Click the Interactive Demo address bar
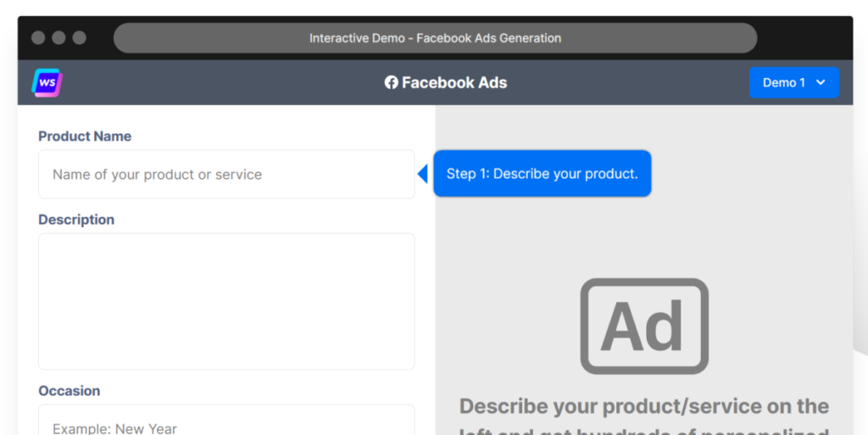This screenshot has width=868, height=435. point(435,38)
